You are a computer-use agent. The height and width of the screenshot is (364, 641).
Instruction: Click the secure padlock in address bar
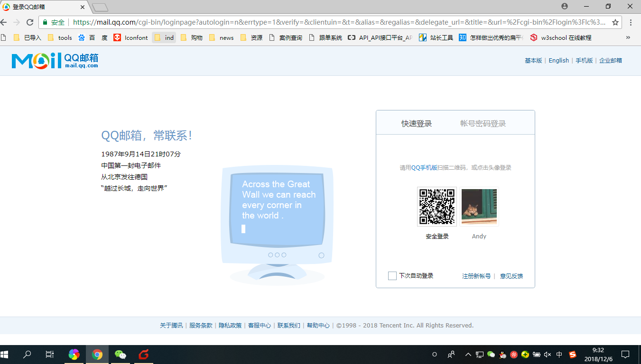click(45, 22)
